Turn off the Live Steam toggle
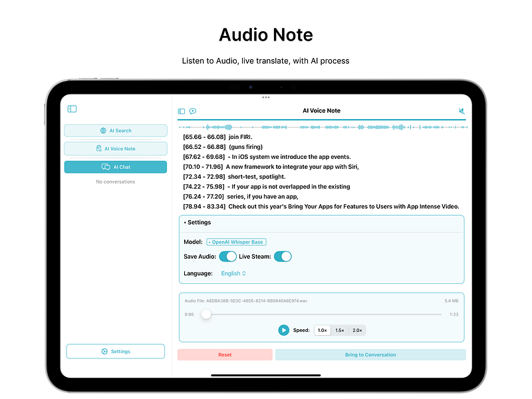Image resolution: width=532 pixels, height=399 pixels. point(283,256)
